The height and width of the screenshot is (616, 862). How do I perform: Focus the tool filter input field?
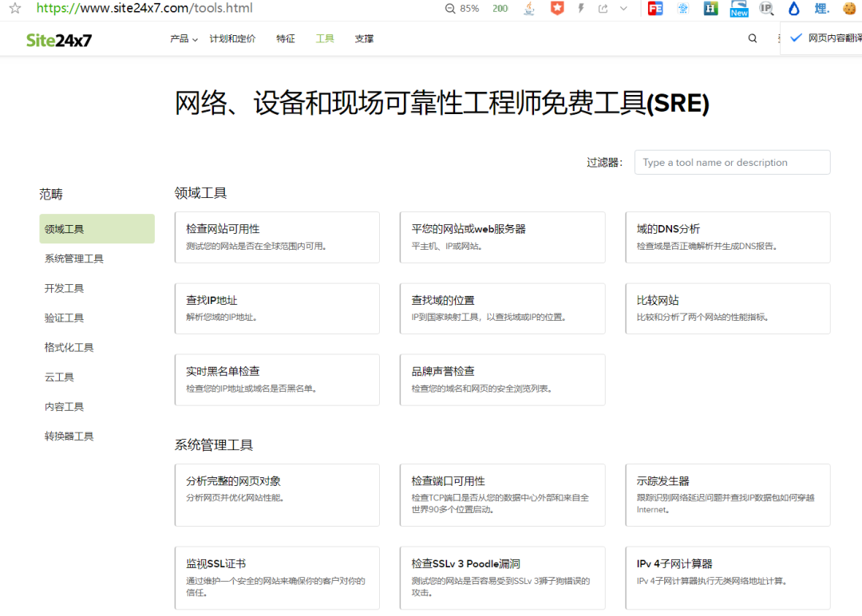click(x=732, y=162)
